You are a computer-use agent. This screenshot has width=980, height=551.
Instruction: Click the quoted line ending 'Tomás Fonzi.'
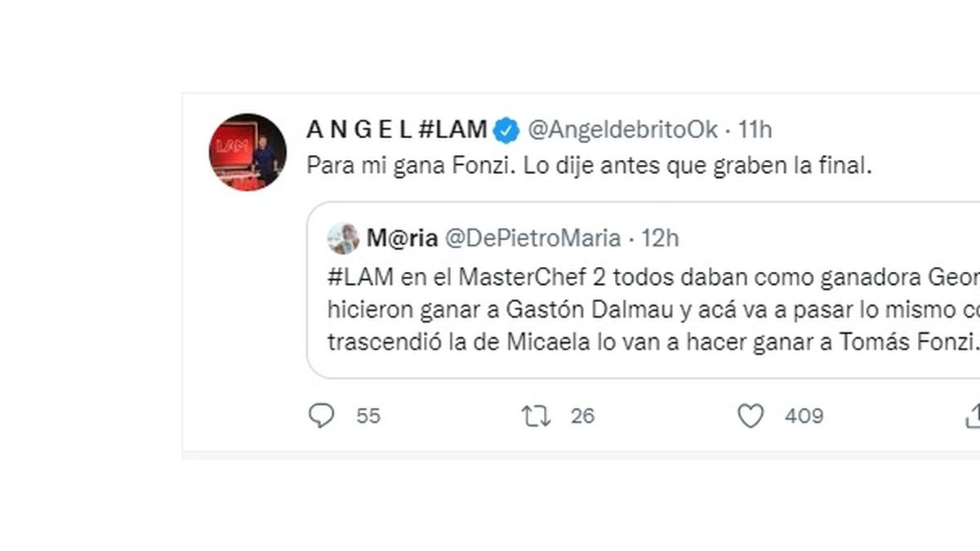tap(653, 343)
